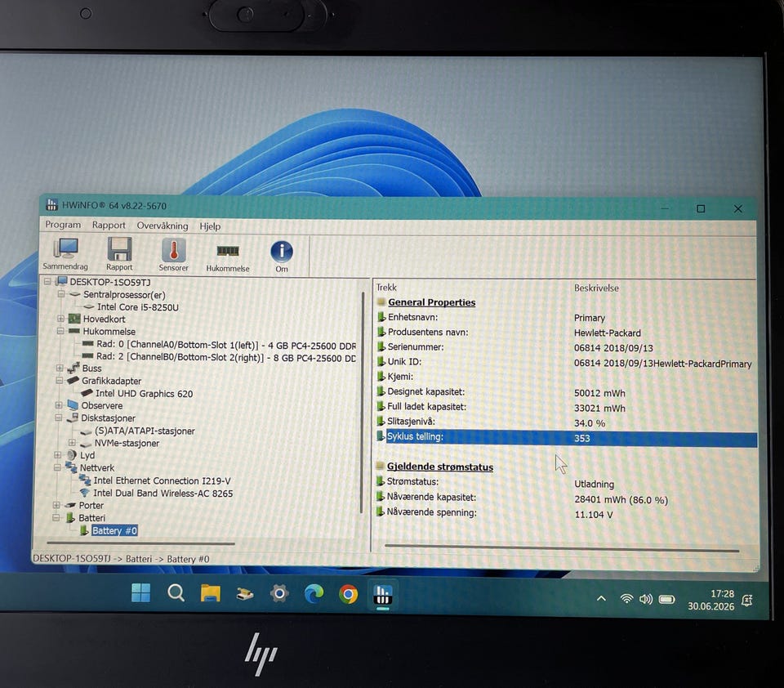The image size is (784, 688).
Task: Click the details panel horizontal scrollbar
Action: [562, 549]
